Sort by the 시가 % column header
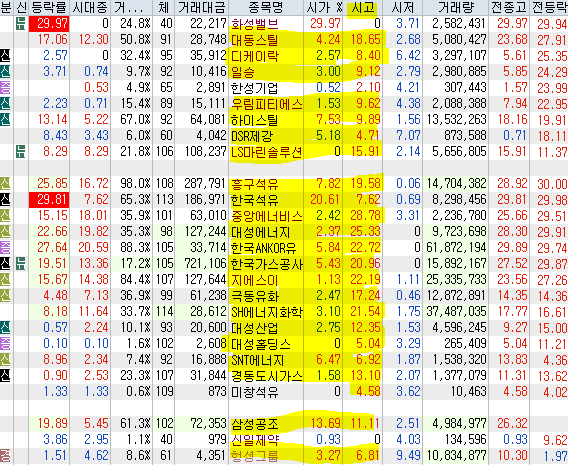Screen dimensions: 568x465 click(x=323, y=7)
